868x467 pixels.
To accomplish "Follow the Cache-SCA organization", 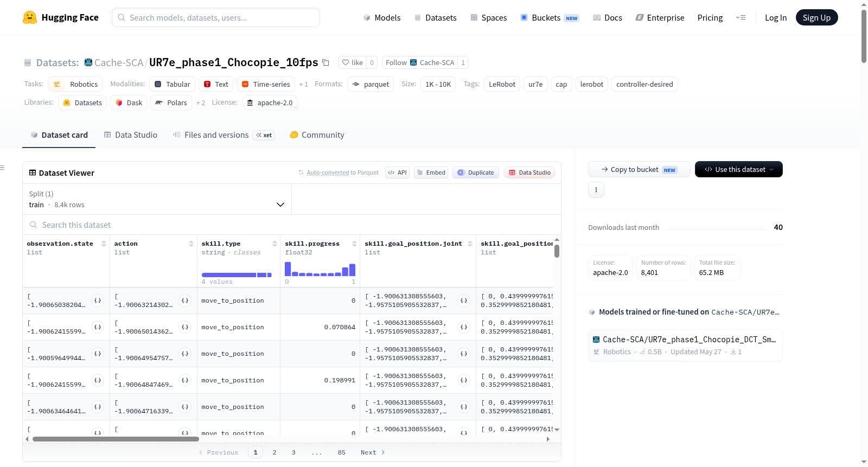I will pos(420,62).
